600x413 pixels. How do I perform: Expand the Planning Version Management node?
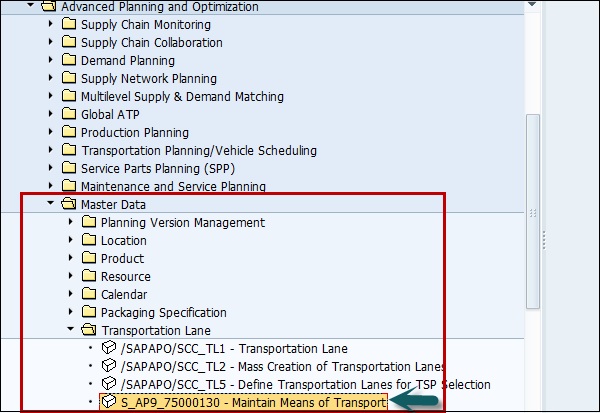(71, 223)
